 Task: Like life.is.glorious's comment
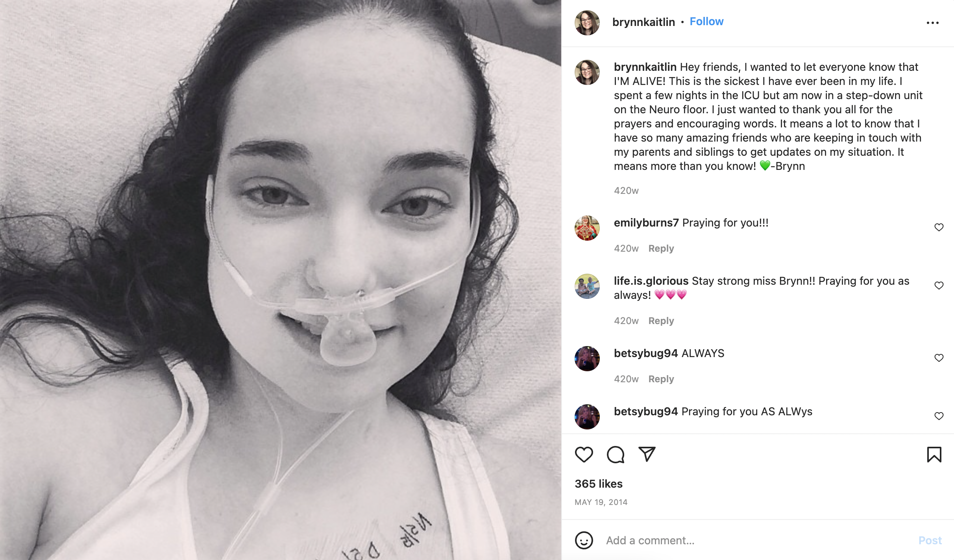point(939,286)
